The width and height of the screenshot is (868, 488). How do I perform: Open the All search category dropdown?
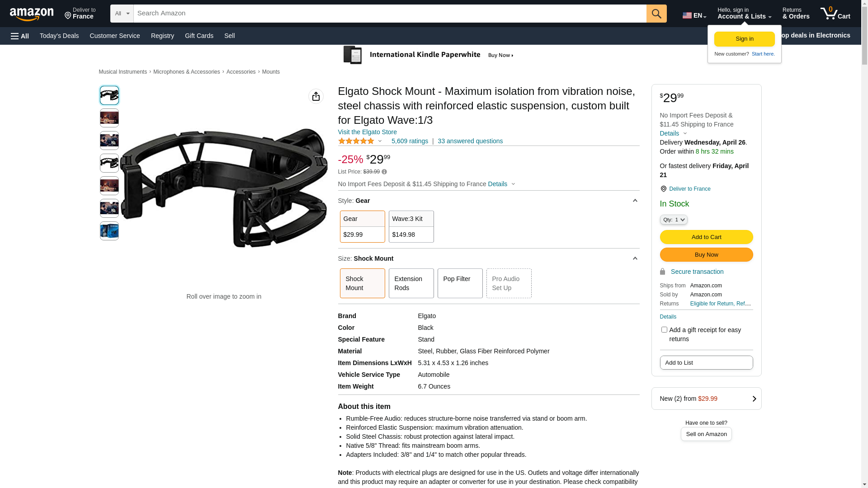tap(122, 14)
